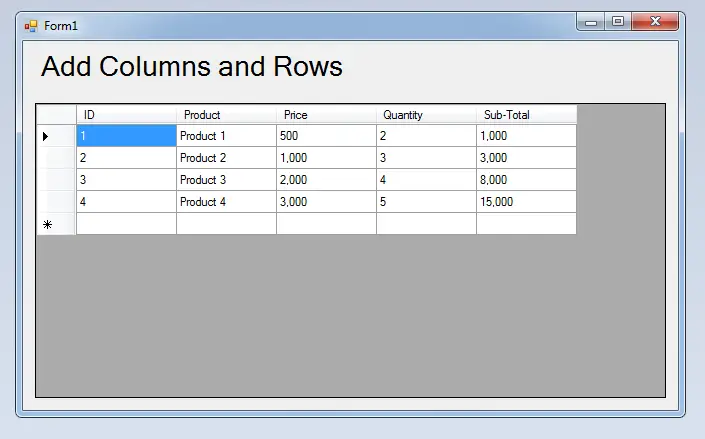This screenshot has width=705, height=439.
Task: Click the Add Columns and Rows heading label
Action: click(x=192, y=67)
